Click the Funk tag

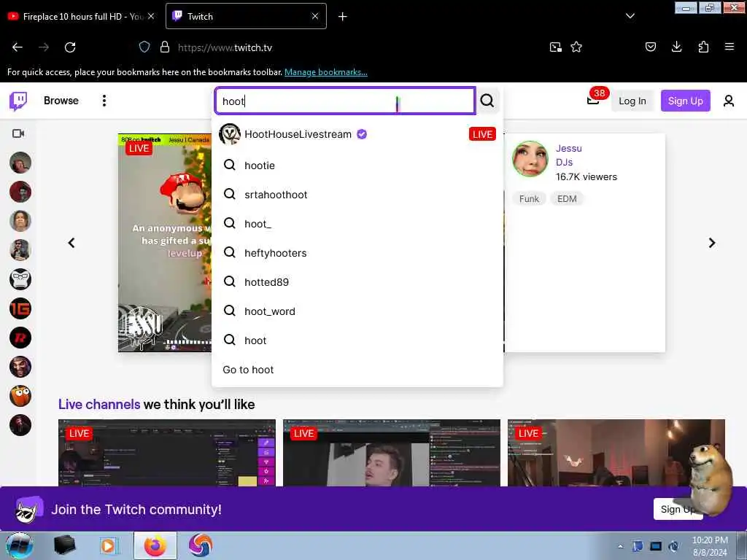[x=529, y=198]
